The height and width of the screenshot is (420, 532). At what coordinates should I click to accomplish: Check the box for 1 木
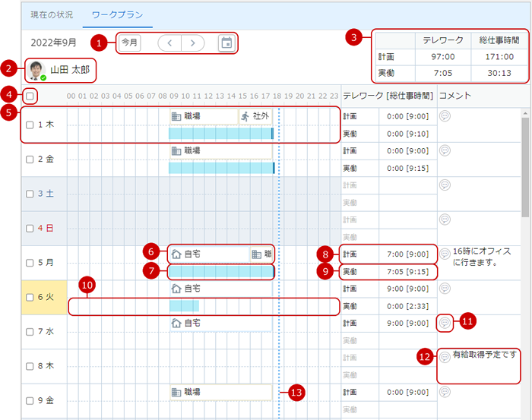[30, 125]
